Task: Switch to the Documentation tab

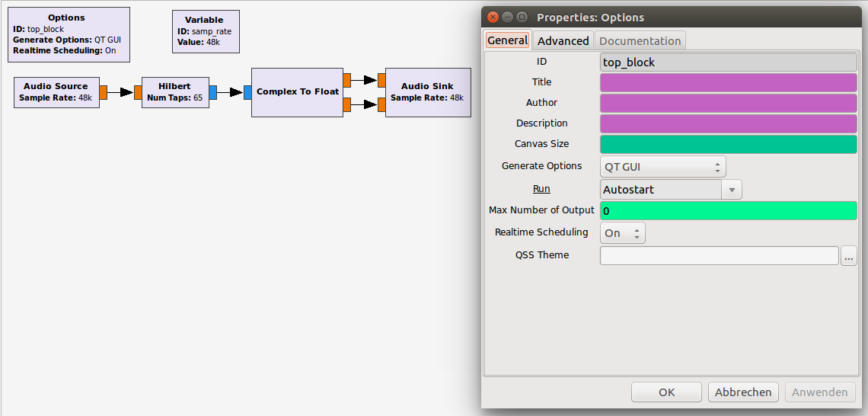Action: (640, 41)
